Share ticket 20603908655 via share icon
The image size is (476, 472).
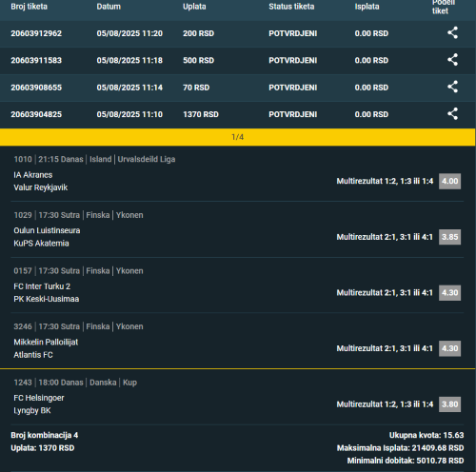coord(452,87)
